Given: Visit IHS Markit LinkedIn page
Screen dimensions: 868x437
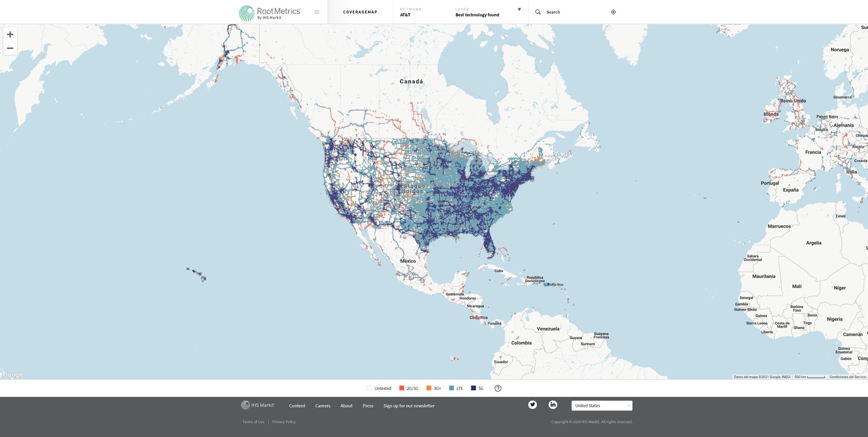Looking at the screenshot, I should [553, 405].
